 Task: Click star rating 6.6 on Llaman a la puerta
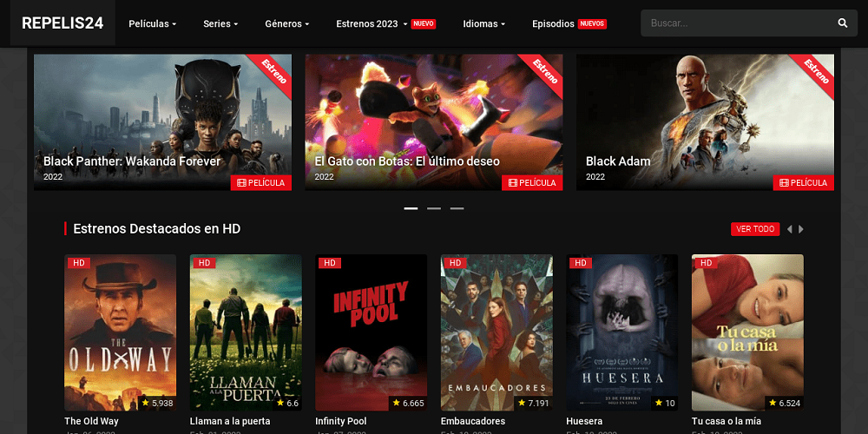click(x=288, y=403)
